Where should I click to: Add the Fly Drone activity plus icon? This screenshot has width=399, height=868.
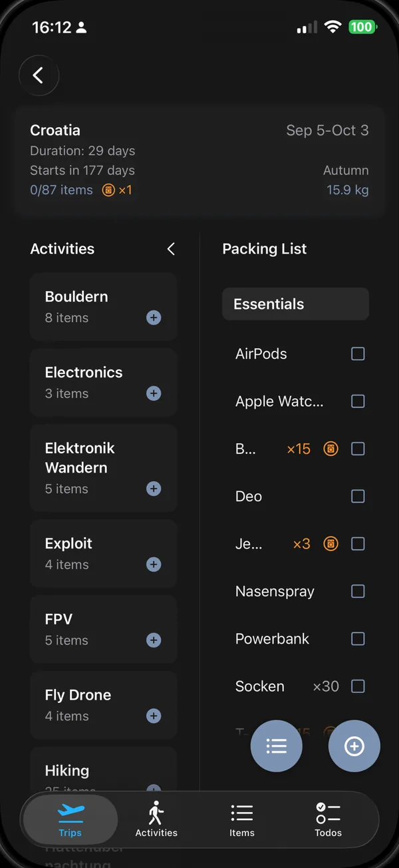click(x=154, y=716)
